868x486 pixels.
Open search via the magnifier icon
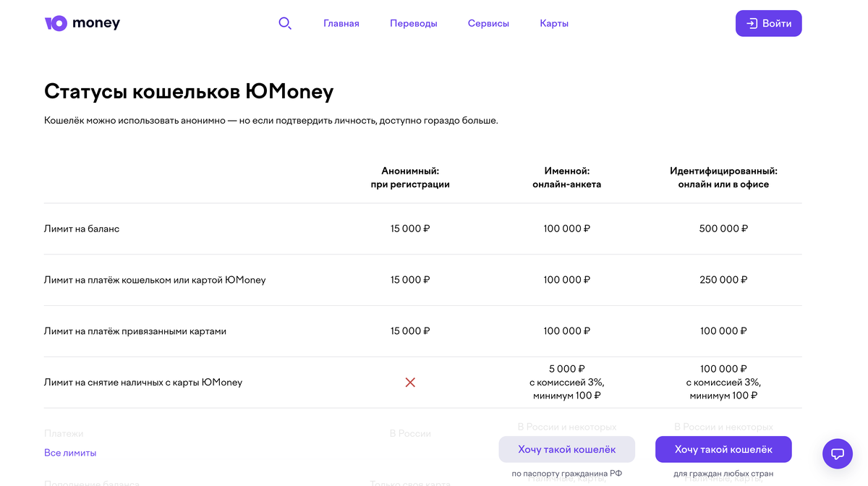coord(285,22)
